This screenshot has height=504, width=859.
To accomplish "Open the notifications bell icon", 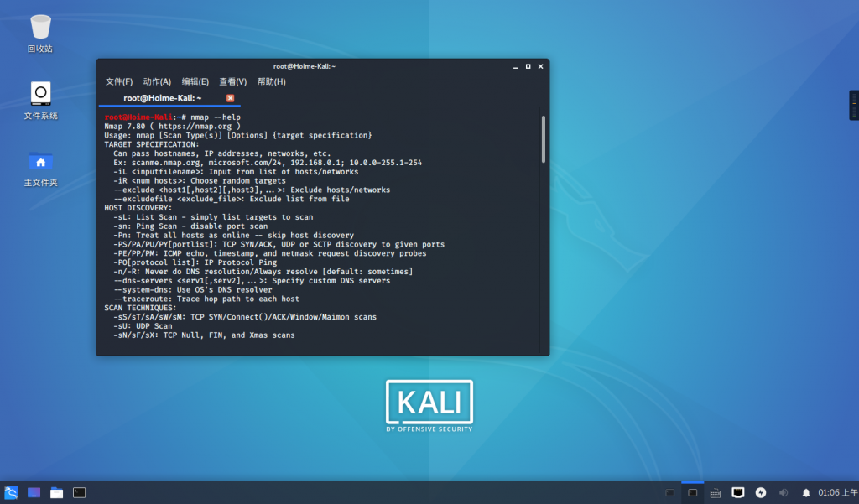I will [806, 493].
